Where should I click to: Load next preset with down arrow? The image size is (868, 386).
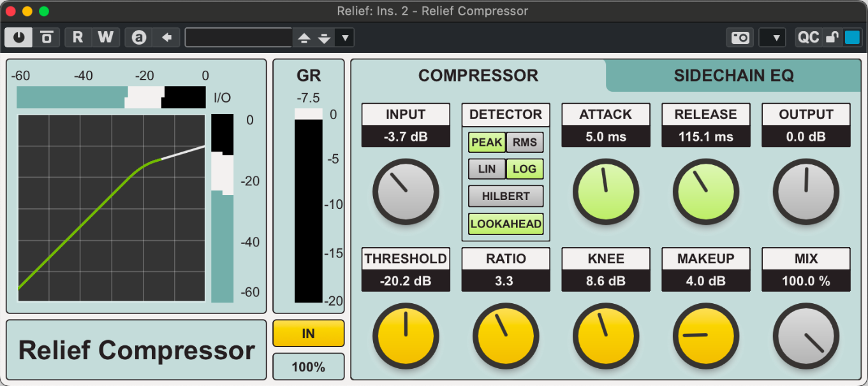pos(325,38)
